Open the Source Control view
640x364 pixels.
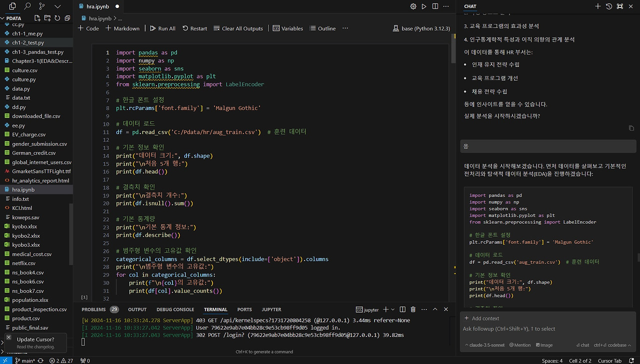tap(42, 6)
